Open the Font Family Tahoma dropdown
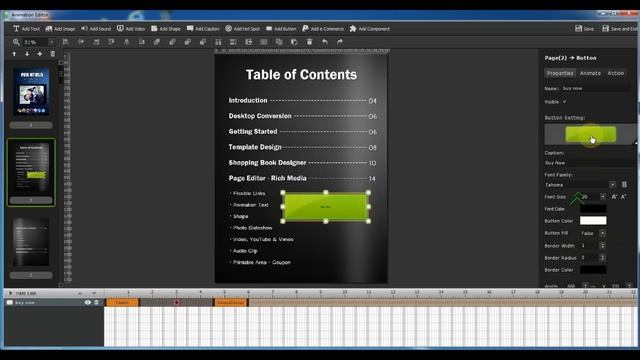The width and height of the screenshot is (640, 360). coord(612,185)
